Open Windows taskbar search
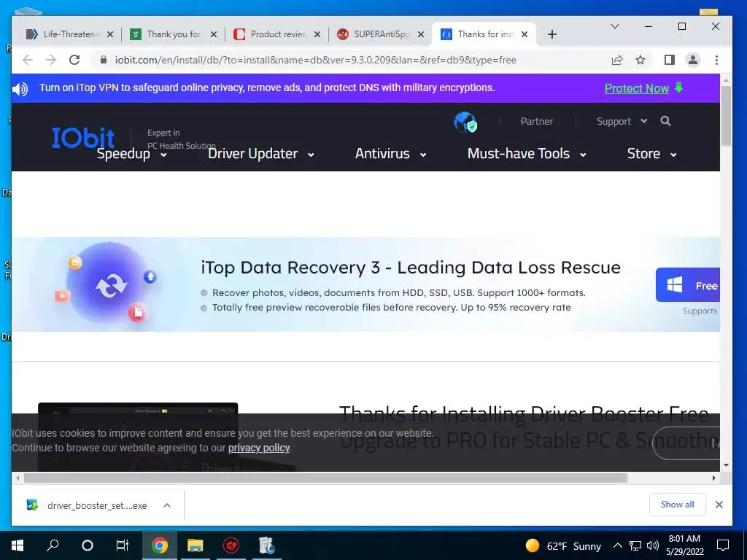747x560 pixels. [53, 545]
